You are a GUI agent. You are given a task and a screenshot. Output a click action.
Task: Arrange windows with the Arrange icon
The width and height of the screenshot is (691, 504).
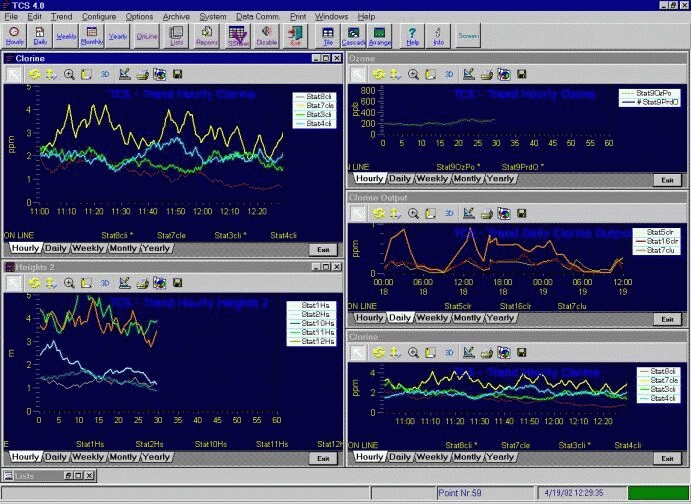[x=379, y=36]
